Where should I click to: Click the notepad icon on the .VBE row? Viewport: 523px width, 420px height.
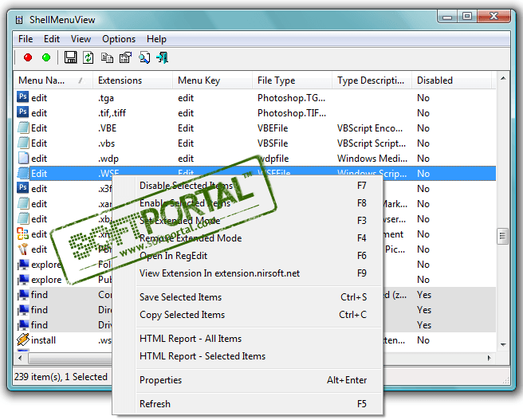(x=22, y=128)
